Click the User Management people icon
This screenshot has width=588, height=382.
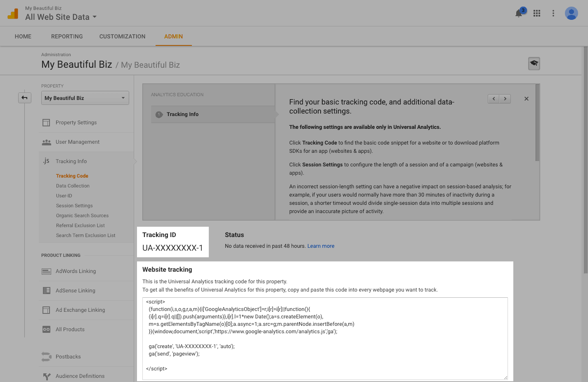46,142
